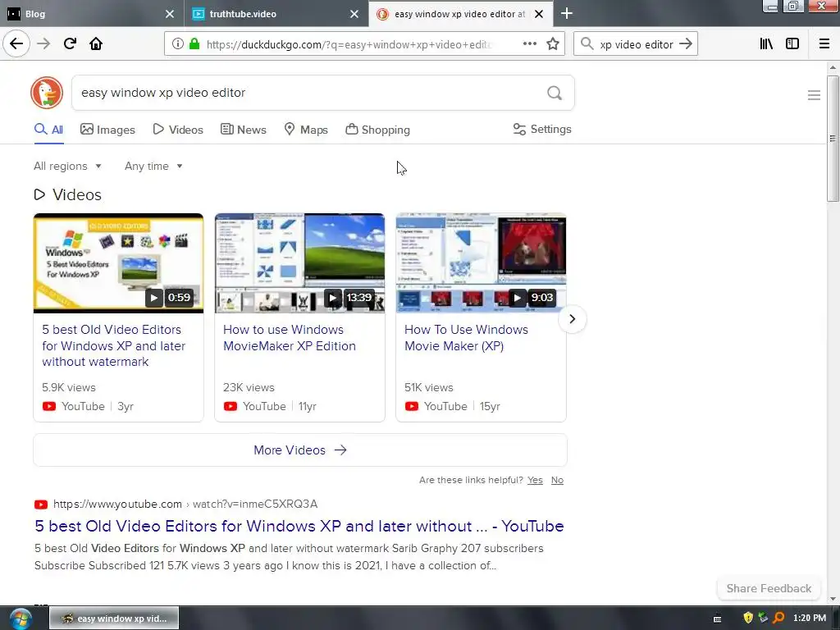Select the All results tab
This screenshot has width=840, height=630.
[x=48, y=130]
